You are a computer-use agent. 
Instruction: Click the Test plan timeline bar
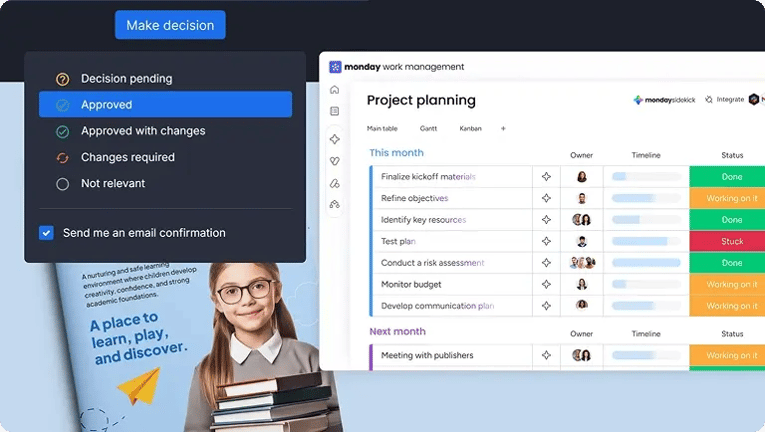click(646, 241)
